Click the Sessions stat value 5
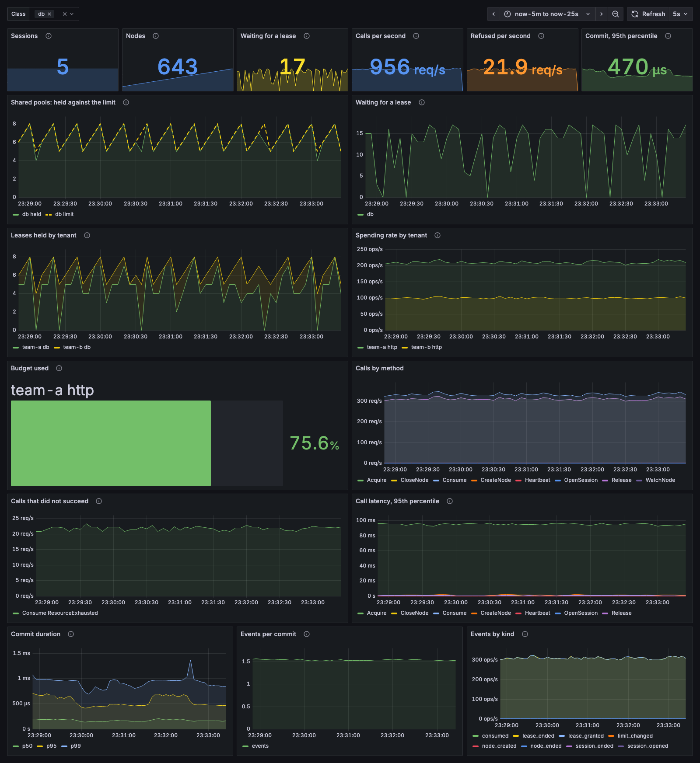This screenshot has width=700, height=763. click(63, 67)
